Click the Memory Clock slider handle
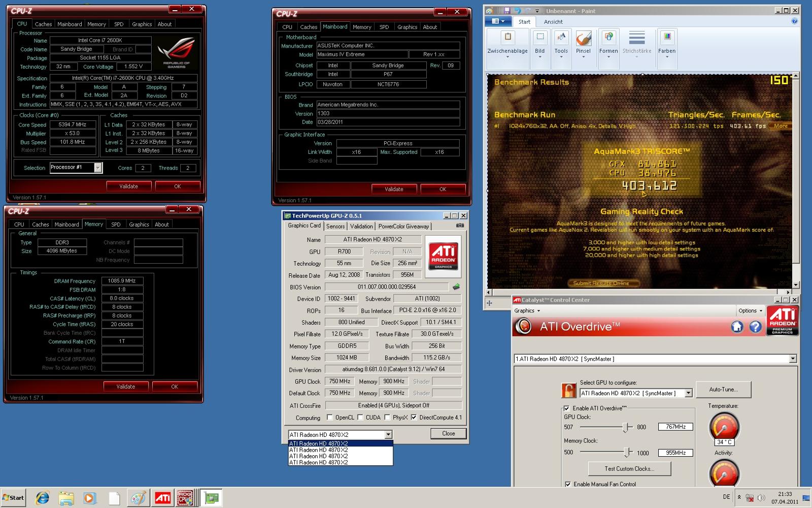 click(x=627, y=452)
